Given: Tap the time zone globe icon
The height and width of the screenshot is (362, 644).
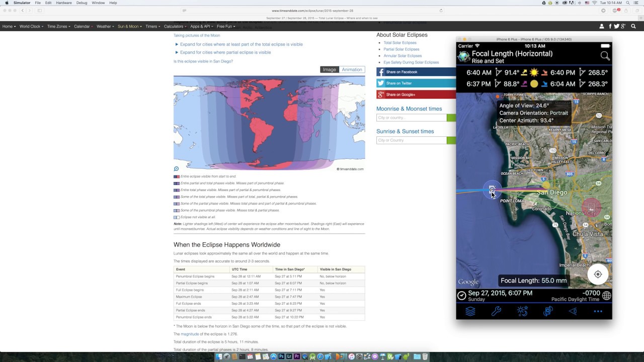Looking at the screenshot, I should (607, 296).
